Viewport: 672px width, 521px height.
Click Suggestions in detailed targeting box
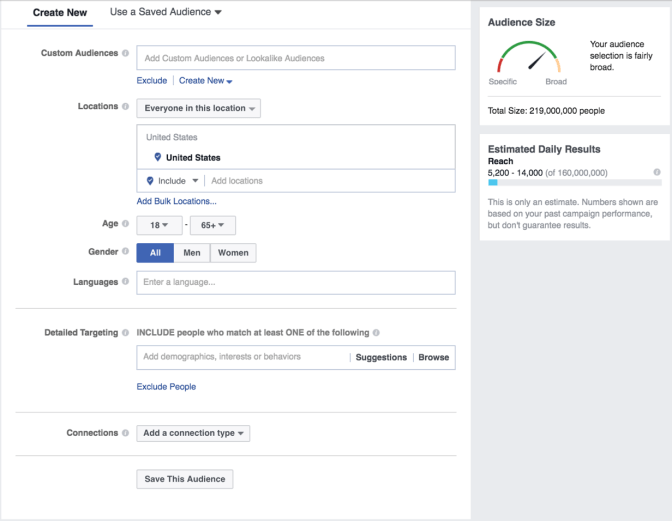pyautogui.click(x=381, y=357)
